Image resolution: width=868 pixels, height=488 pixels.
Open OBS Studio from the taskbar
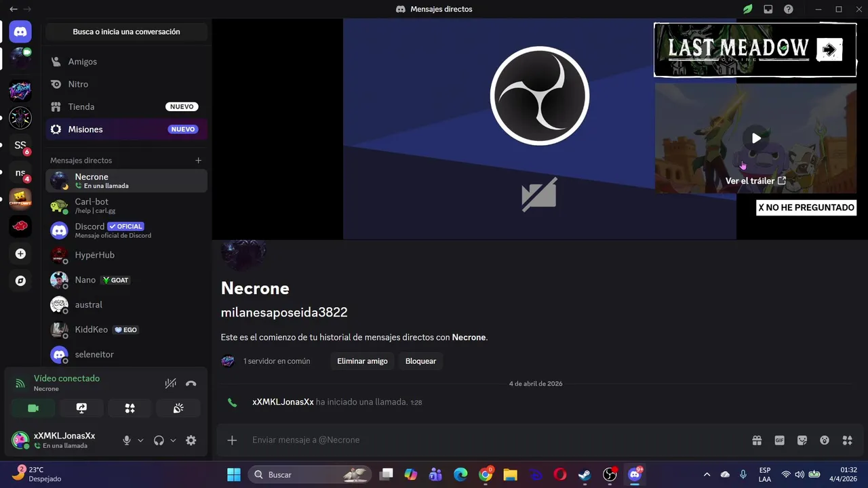(610, 474)
